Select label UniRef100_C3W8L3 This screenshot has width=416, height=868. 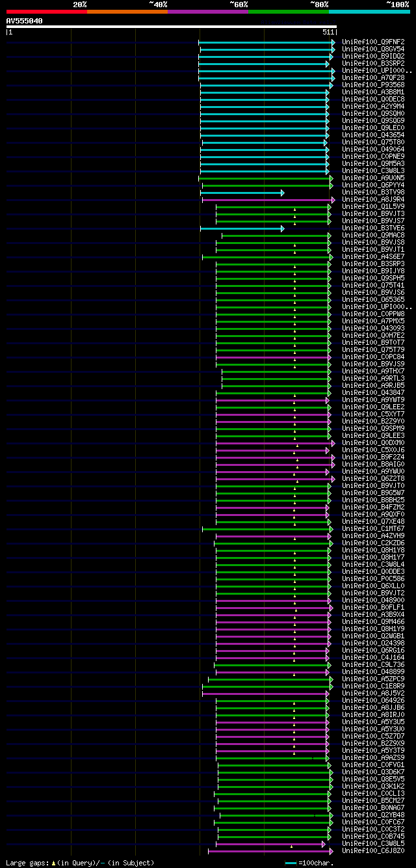[x=374, y=170]
